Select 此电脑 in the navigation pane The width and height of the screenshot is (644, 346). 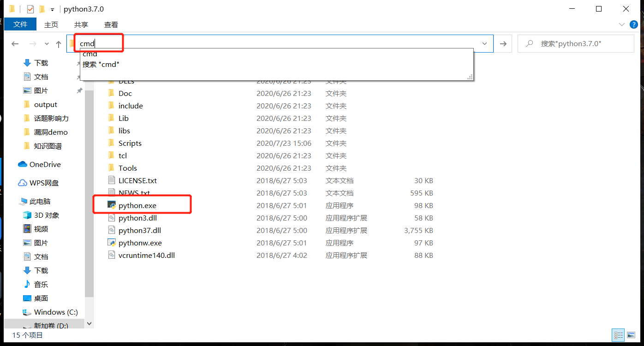tap(40, 201)
